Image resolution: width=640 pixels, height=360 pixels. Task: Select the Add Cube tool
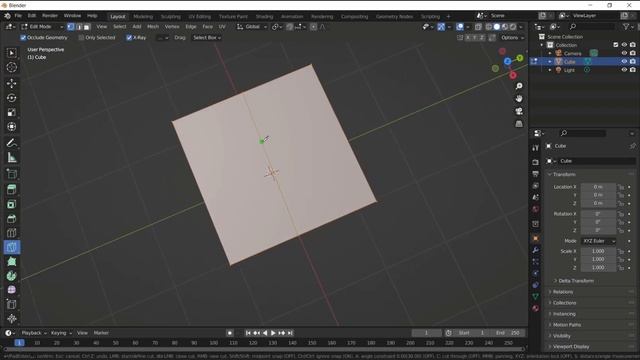click(x=11, y=174)
